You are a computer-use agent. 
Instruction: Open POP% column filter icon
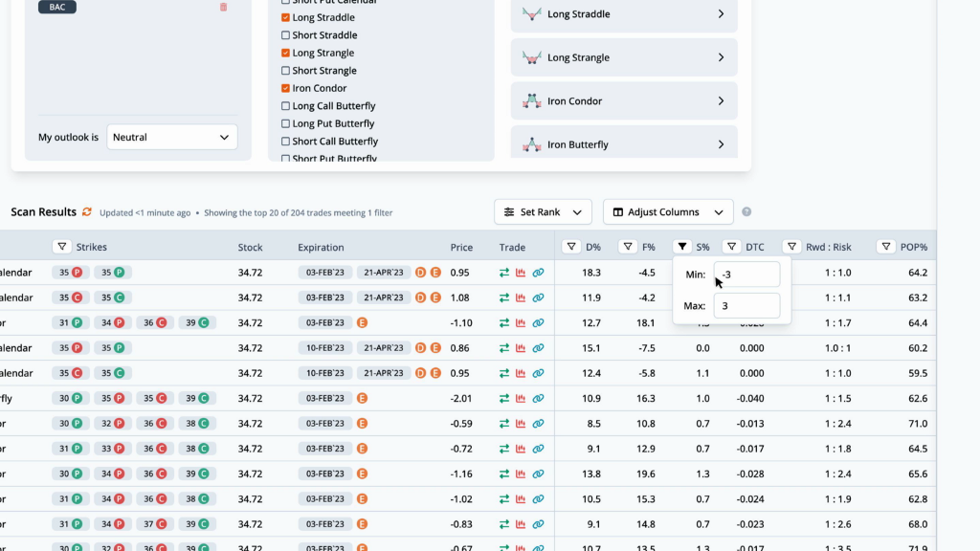pos(885,247)
